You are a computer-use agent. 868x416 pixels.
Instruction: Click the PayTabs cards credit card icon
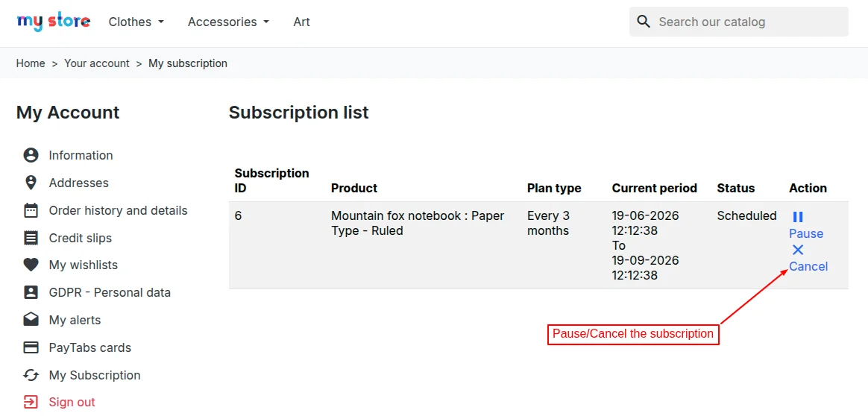coord(31,347)
